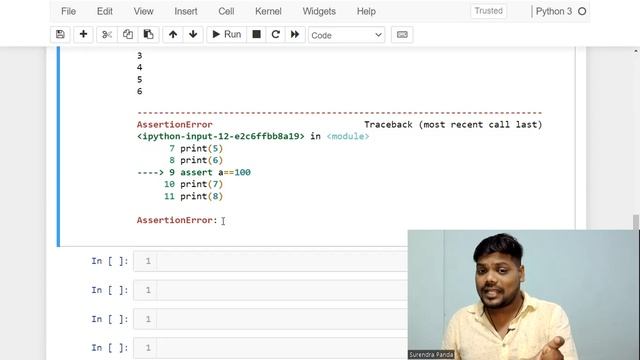Open the Cell menu
Image resolution: width=640 pixels, height=360 pixels.
[226, 11]
